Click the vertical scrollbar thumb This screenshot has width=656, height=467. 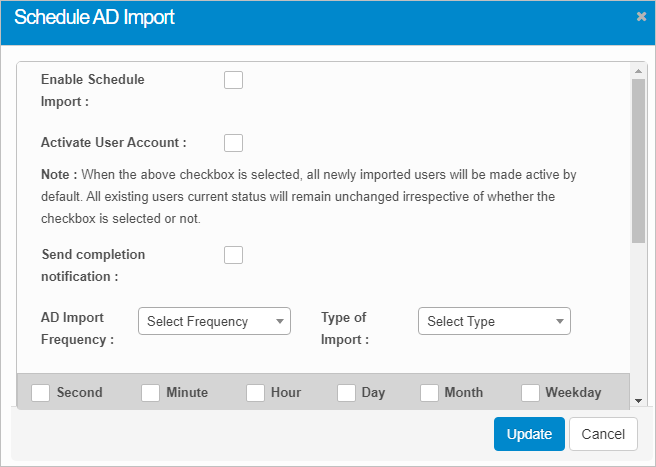pyautogui.click(x=639, y=160)
